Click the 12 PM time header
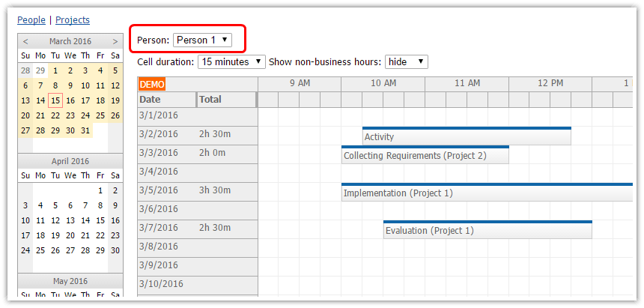 (x=550, y=83)
